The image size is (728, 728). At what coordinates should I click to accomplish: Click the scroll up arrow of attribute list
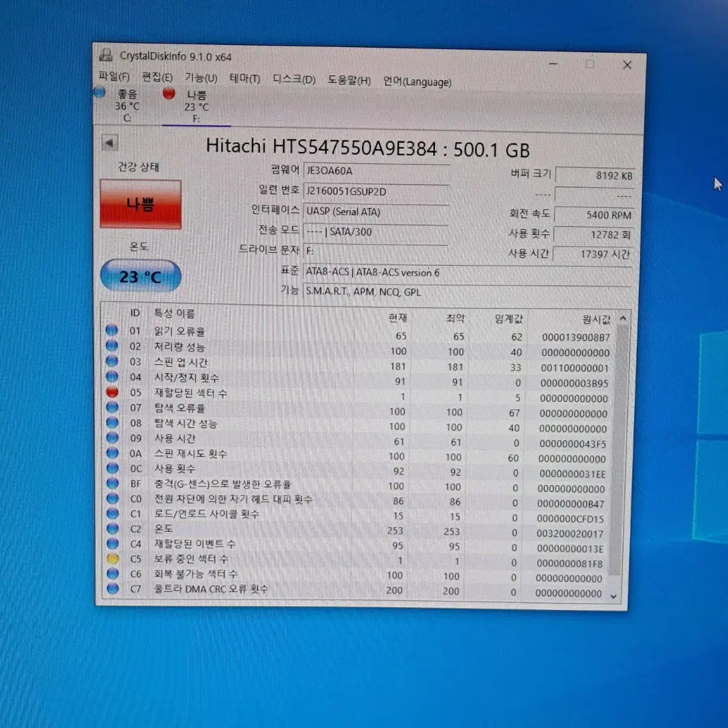pos(623,318)
